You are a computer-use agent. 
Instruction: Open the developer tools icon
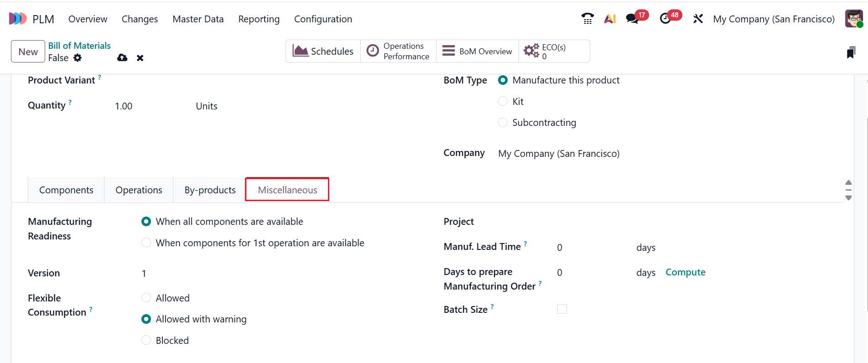pyautogui.click(x=698, y=19)
